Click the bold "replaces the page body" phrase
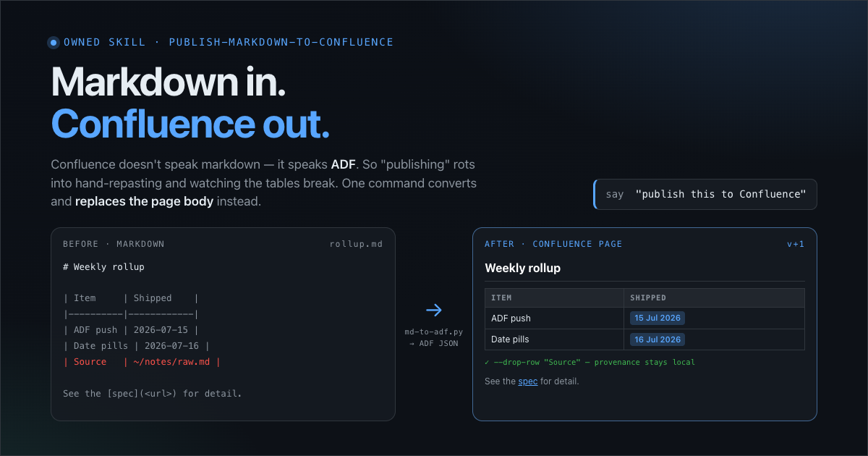The image size is (868, 456). 144,201
